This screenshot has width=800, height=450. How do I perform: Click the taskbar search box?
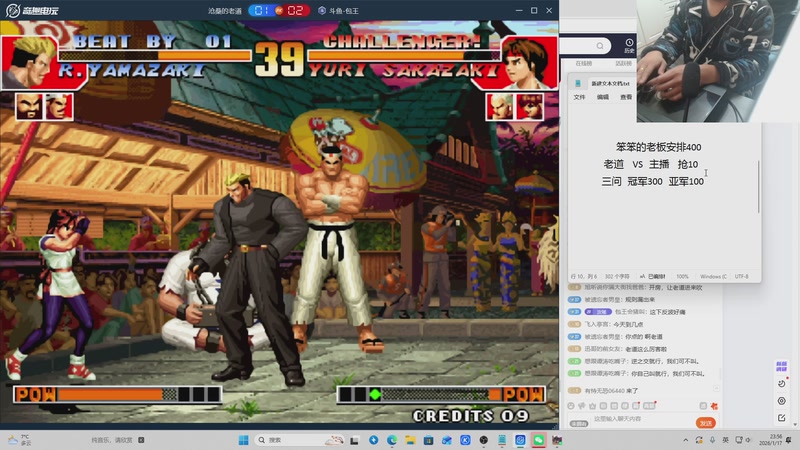(300, 440)
